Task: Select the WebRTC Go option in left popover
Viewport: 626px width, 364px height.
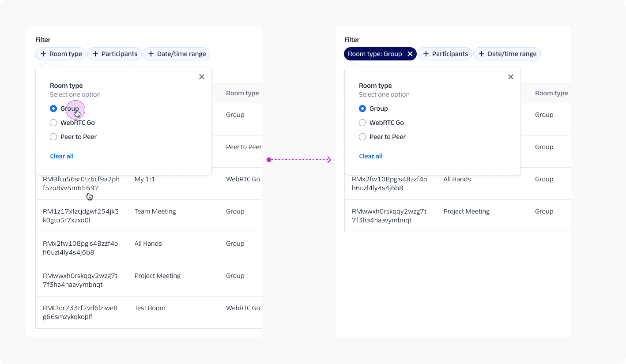Action: pos(53,122)
